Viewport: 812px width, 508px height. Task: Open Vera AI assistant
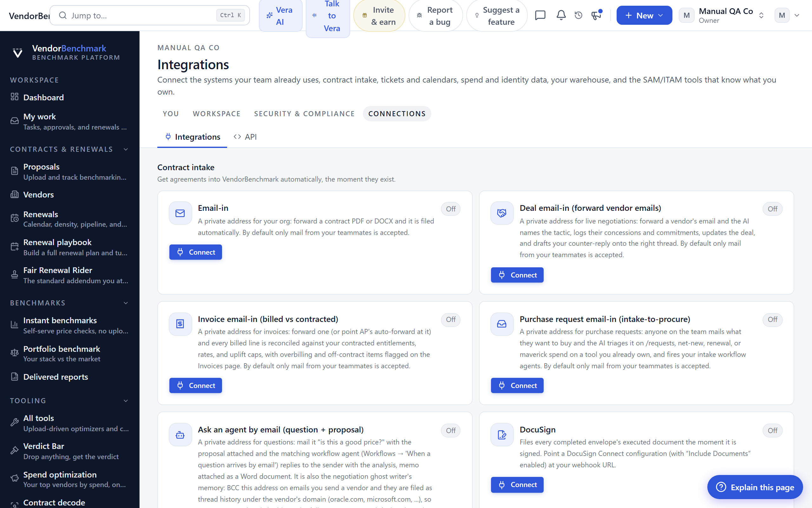pos(280,16)
